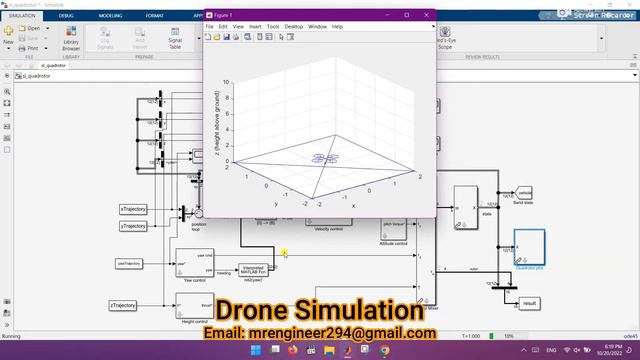Open the MATLAB taskbar icon
The image size is (640, 360).
pos(347,350)
